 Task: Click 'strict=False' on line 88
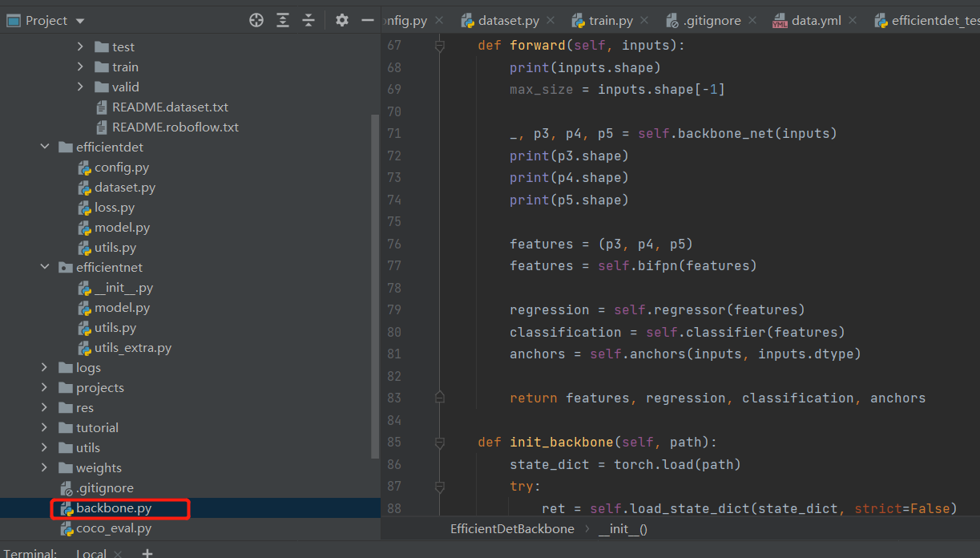click(901, 508)
